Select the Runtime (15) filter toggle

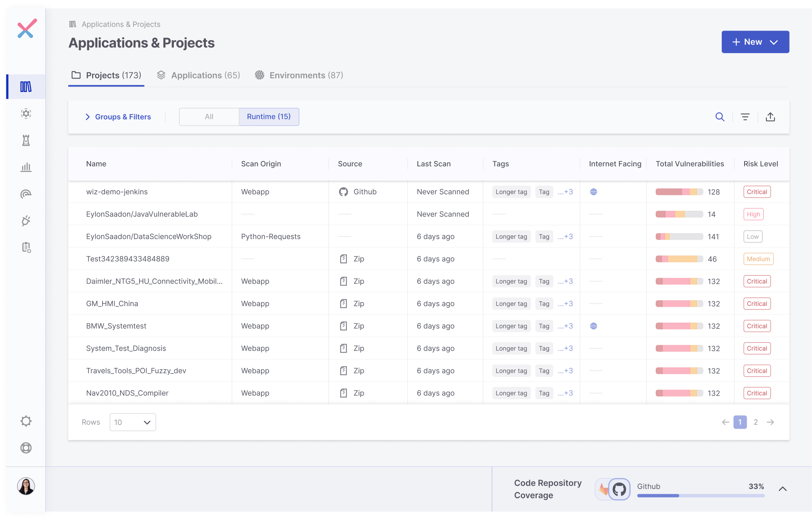point(269,117)
